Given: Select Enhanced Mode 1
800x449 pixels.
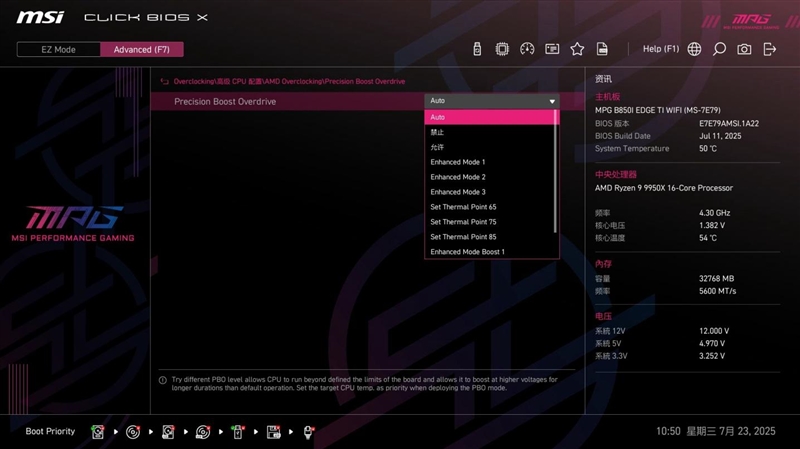Looking at the screenshot, I should [458, 162].
